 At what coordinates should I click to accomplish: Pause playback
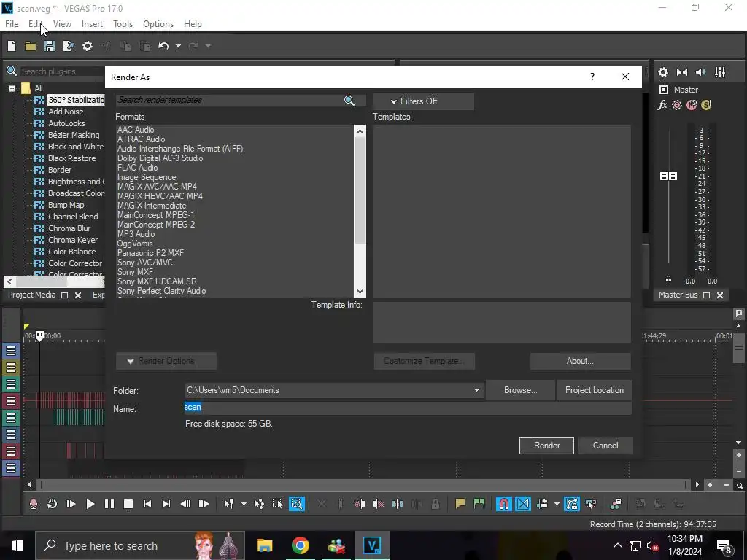coord(109,504)
